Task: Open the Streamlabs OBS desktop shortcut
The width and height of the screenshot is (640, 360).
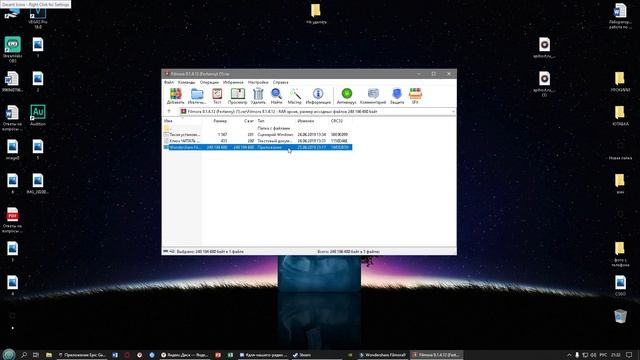Action: [x=12, y=49]
